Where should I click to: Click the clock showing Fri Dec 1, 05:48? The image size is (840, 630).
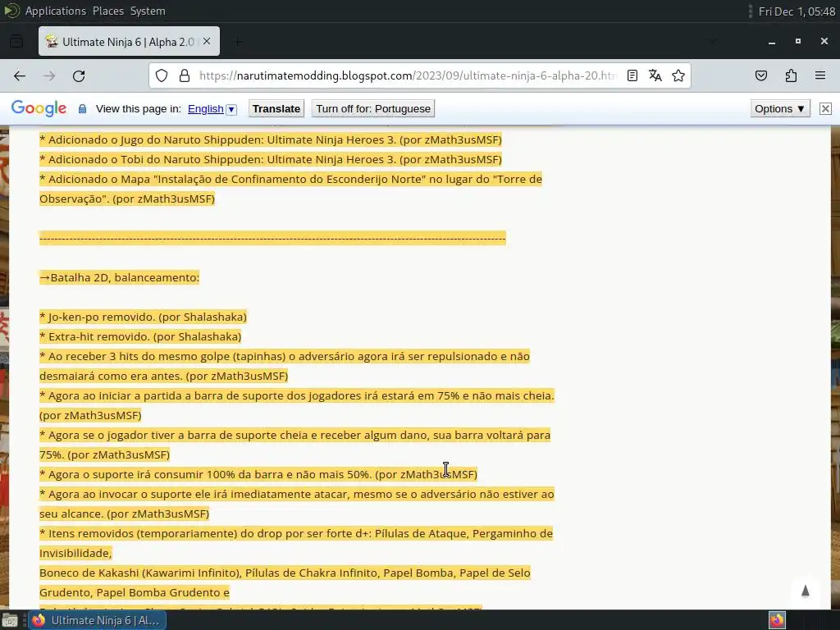tap(797, 11)
